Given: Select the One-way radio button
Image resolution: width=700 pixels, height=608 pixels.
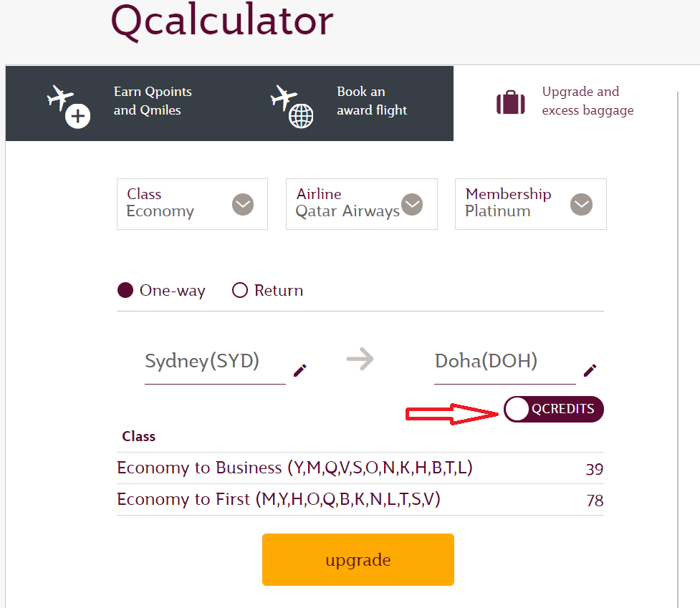Looking at the screenshot, I should [x=125, y=290].
